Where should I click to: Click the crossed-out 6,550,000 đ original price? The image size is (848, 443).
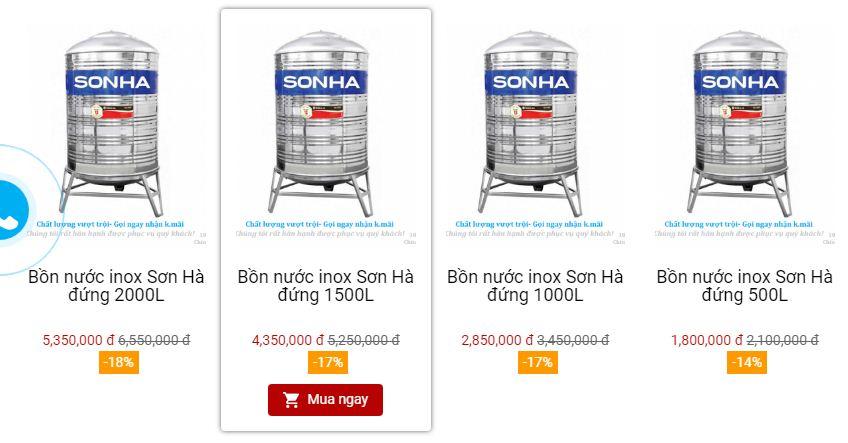tap(154, 340)
